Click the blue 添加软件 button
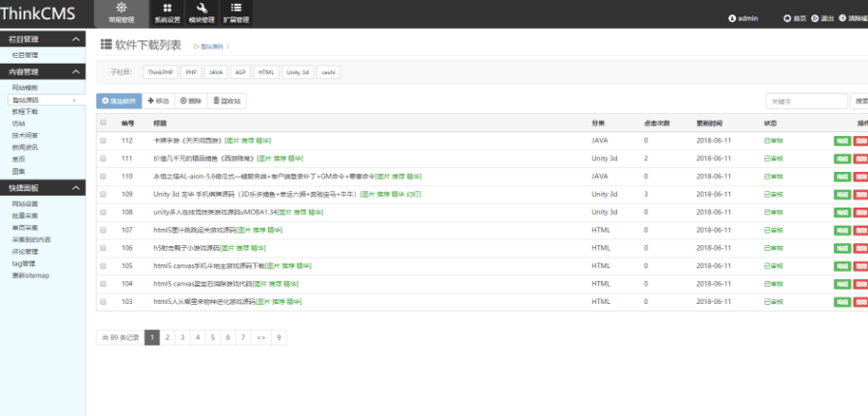The width and height of the screenshot is (868, 416). [x=119, y=100]
